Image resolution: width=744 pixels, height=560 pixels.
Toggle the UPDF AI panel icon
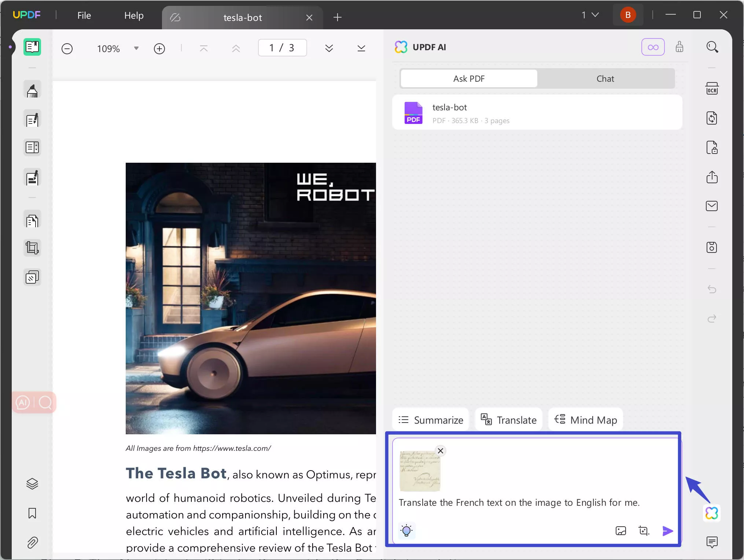point(711,513)
